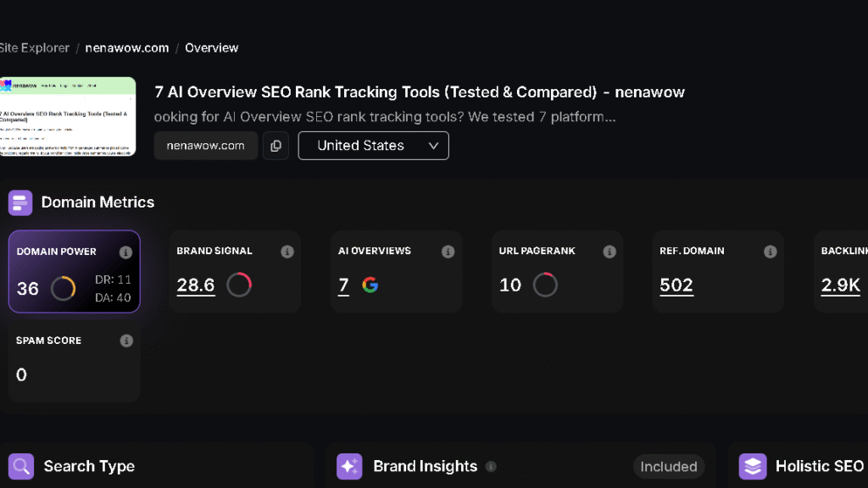Click the chevron in the country selector
868x488 pixels.
433,146
